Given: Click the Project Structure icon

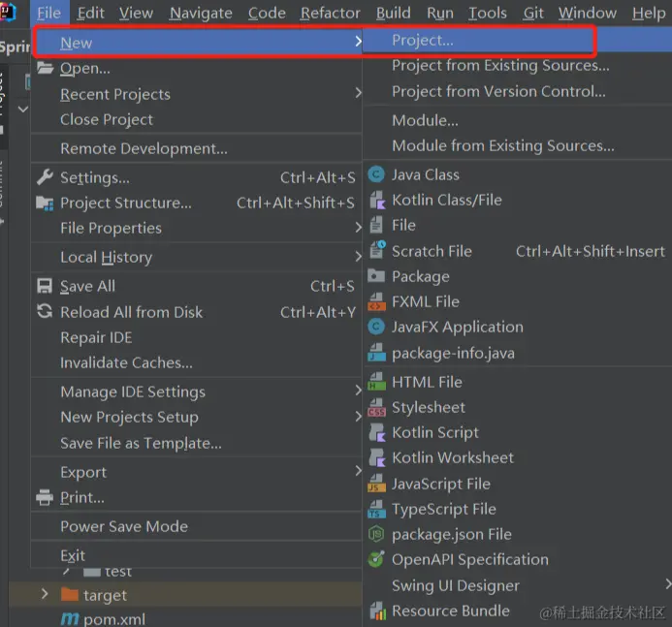Looking at the screenshot, I should 45,203.
